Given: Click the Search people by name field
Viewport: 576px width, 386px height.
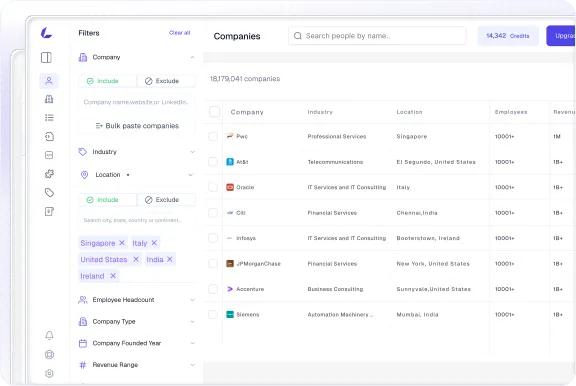Looking at the screenshot, I should 377,36.
